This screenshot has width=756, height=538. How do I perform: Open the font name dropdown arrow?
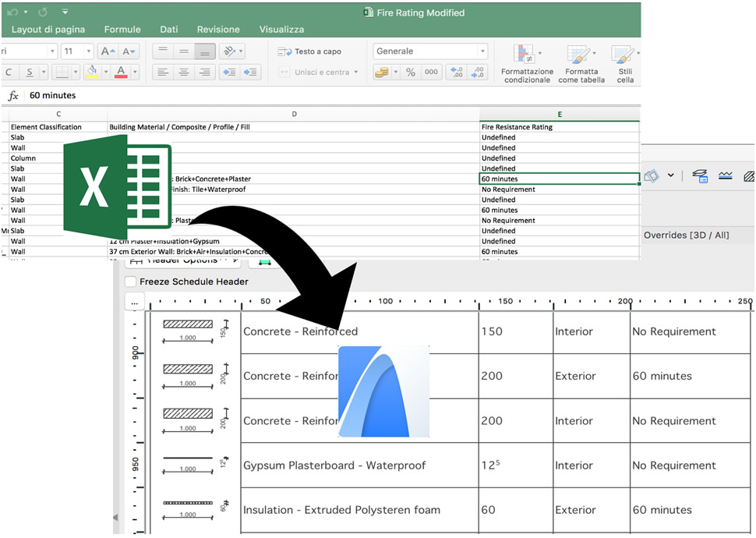click(52, 51)
